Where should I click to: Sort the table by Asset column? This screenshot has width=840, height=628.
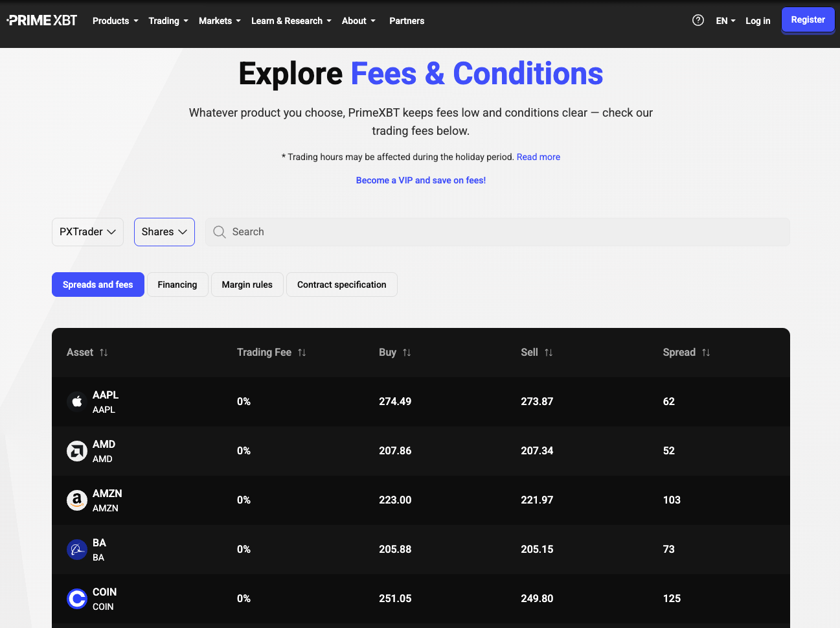pos(104,353)
